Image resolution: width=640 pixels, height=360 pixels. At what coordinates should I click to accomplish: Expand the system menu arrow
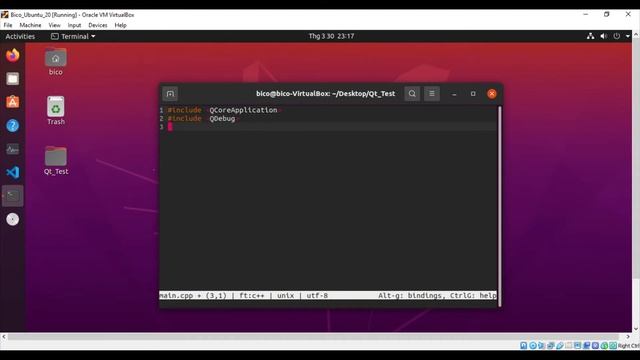[628, 36]
